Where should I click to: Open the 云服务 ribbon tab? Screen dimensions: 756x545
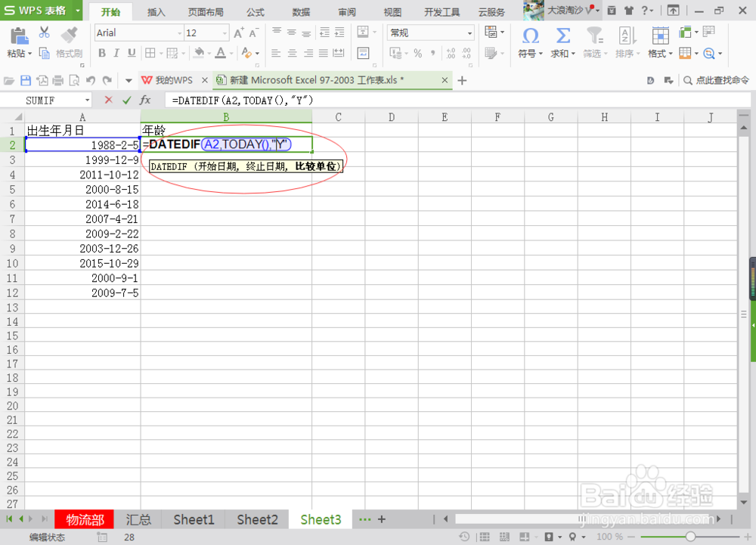click(491, 12)
